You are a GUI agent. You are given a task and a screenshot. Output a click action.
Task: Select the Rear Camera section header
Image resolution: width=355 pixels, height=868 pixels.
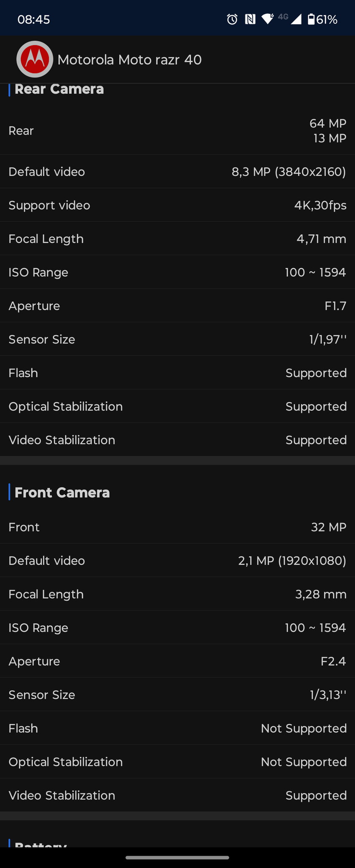point(59,89)
